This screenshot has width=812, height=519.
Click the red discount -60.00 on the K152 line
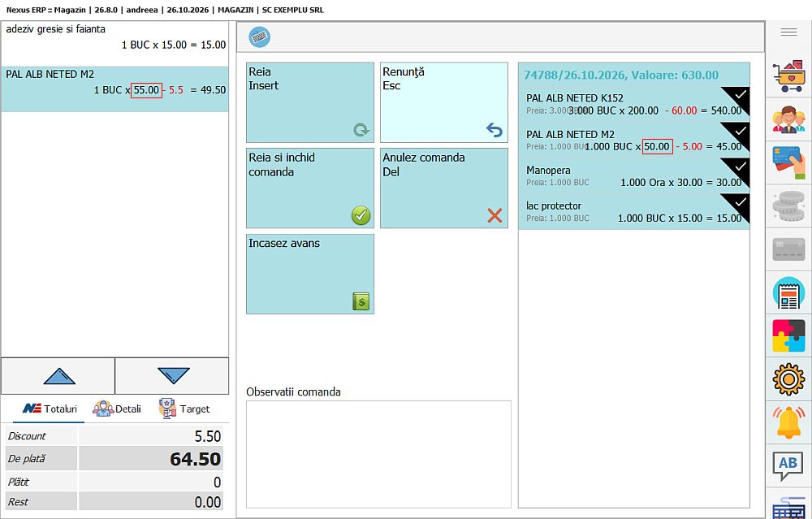[681, 110]
